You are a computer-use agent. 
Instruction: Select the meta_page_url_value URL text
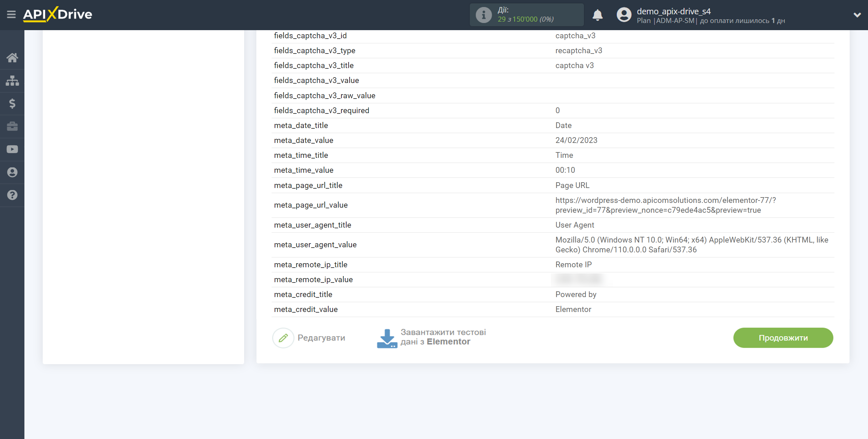(x=665, y=205)
